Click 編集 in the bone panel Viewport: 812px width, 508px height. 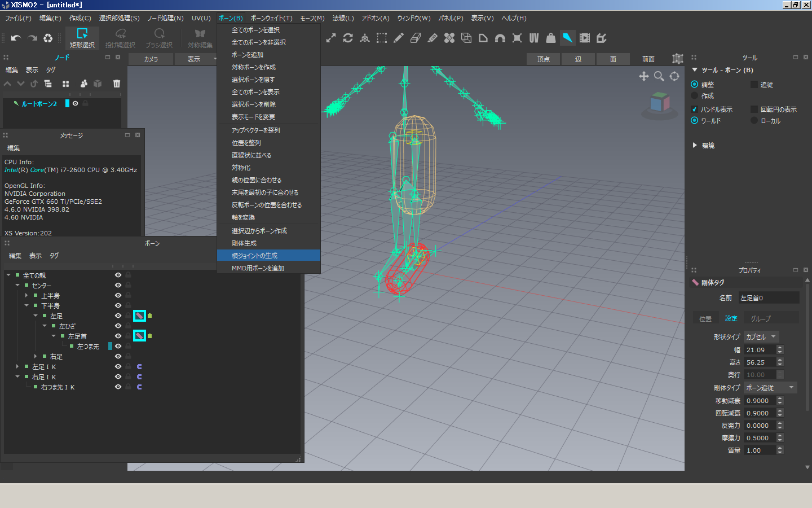[x=15, y=256]
